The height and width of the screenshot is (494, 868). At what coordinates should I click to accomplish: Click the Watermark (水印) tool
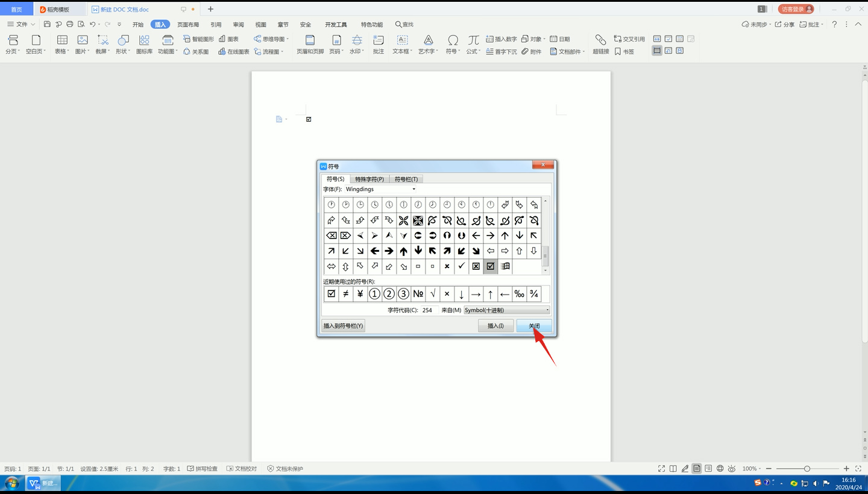[357, 45]
